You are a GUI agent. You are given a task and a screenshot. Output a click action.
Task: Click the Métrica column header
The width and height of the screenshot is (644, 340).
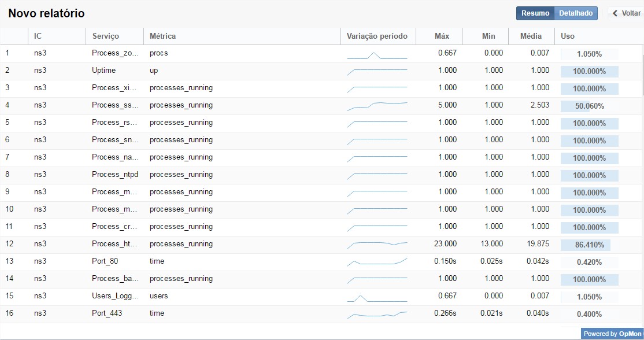pos(162,36)
